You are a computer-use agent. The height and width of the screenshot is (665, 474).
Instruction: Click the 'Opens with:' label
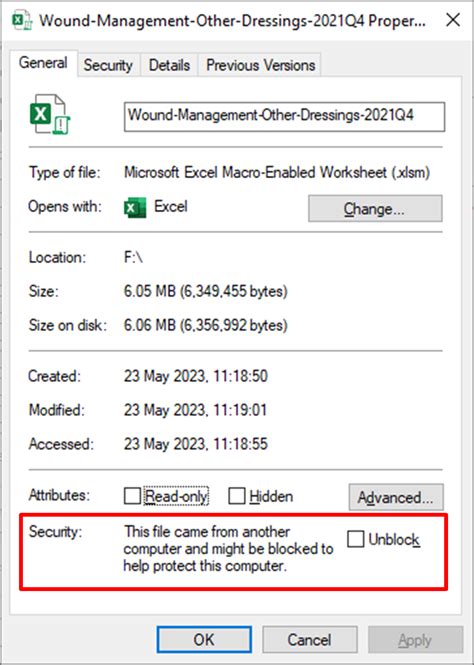(x=65, y=207)
